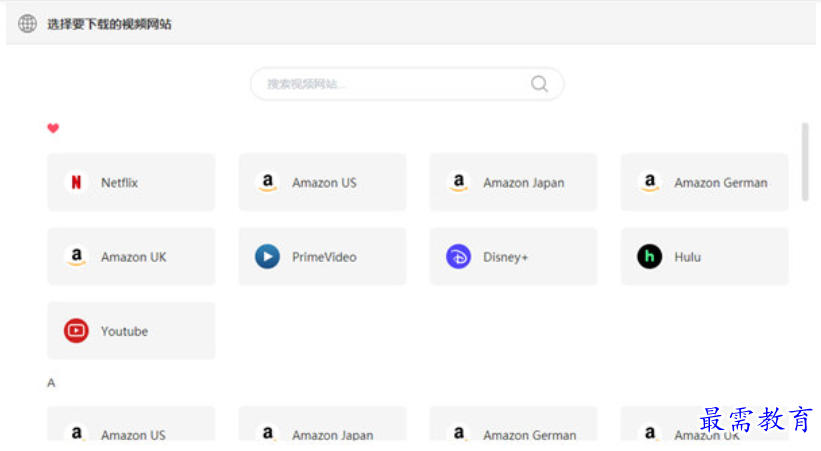Click the red heart favorites icon
821x451 pixels.
[53, 128]
